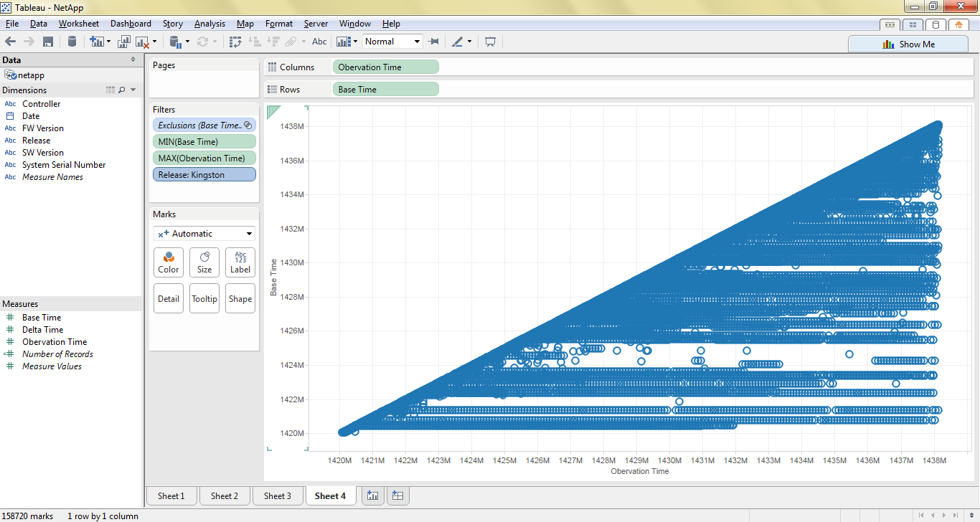Open the File menu
The height and width of the screenshot is (522, 980).
click(11, 24)
